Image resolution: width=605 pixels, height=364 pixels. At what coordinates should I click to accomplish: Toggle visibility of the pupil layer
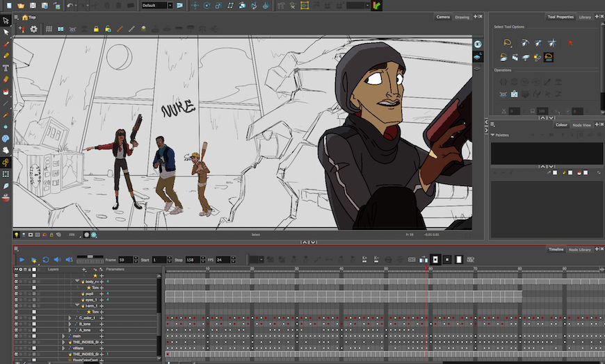click(x=16, y=294)
